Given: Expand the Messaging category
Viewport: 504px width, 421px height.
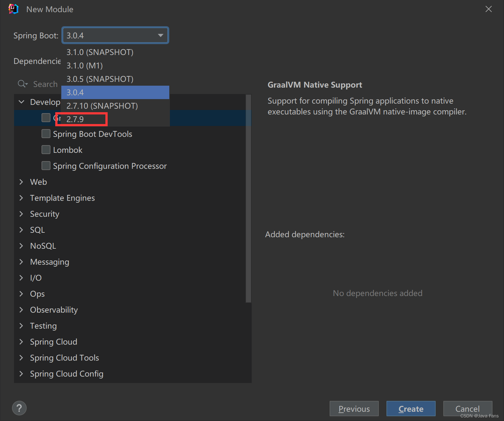Looking at the screenshot, I should [x=21, y=262].
